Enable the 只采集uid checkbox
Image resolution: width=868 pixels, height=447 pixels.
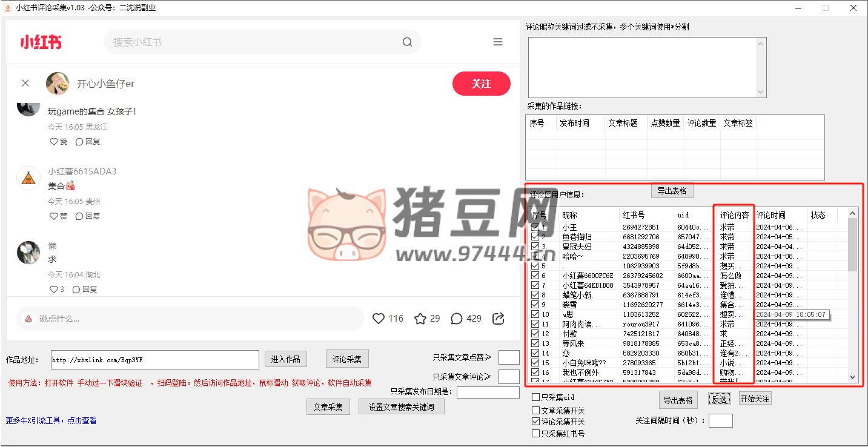coord(535,397)
